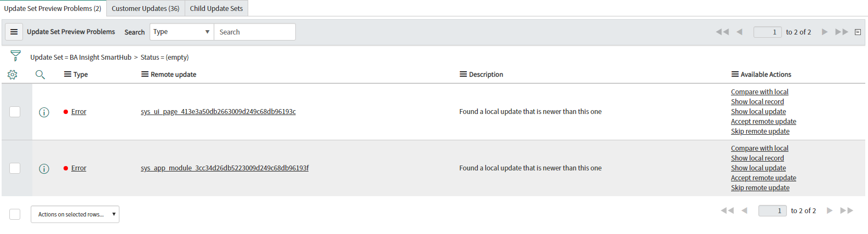Image resolution: width=868 pixels, height=234 pixels.
Task: Open the personalize list gear icon
Action: coord(13,75)
